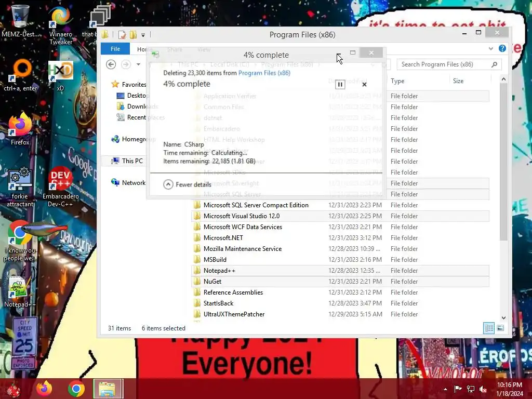Select the UltraUXThemePatcher folder
532x399 pixels.
(340, 314)
